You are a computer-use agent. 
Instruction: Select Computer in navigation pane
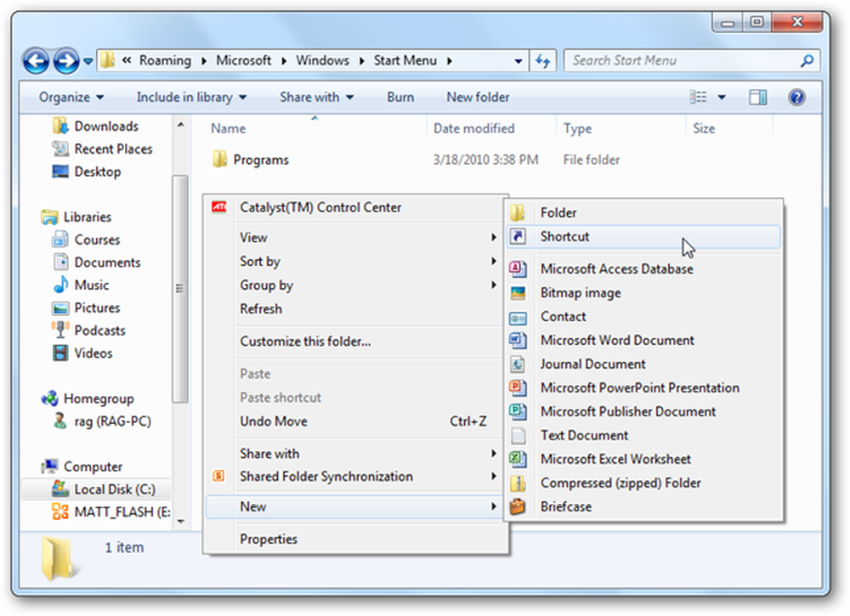[82, 467]
